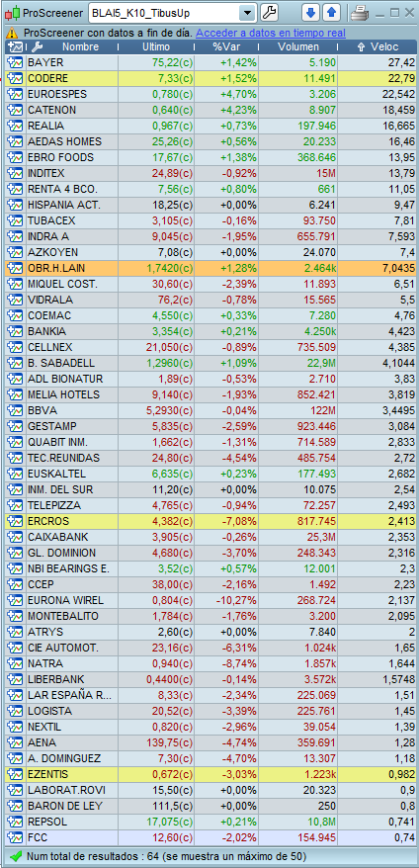Open the chart icon for CAIXABANK
Screen dimensions: 419x868
click(x=13, y=537)
